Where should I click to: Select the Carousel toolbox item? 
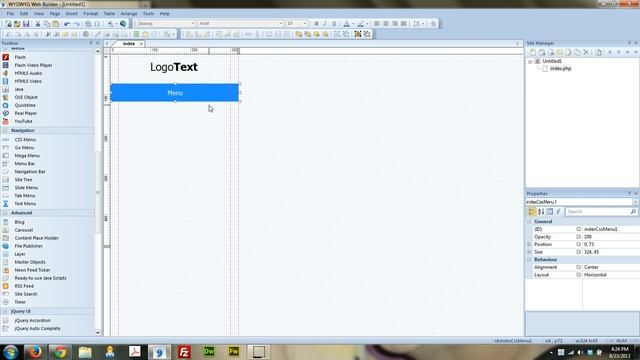pyautogui.click(x=24, y=230)
